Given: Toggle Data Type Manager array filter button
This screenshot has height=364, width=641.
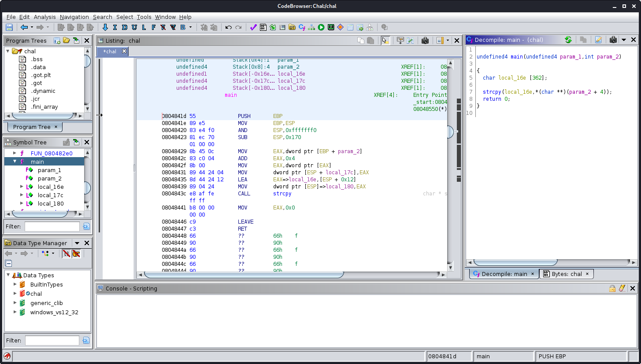Looking at the screenshot, I should (x=67, y=254).
